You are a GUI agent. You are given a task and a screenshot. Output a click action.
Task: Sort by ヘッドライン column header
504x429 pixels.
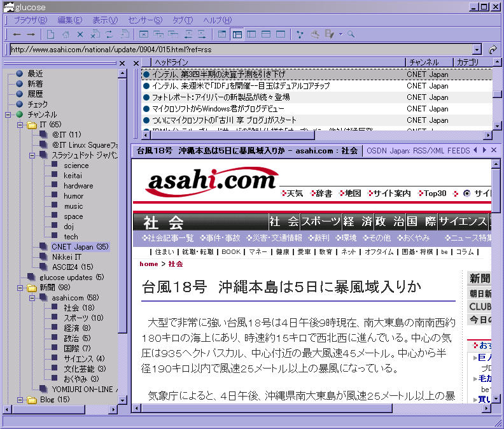tap(278, 62)
